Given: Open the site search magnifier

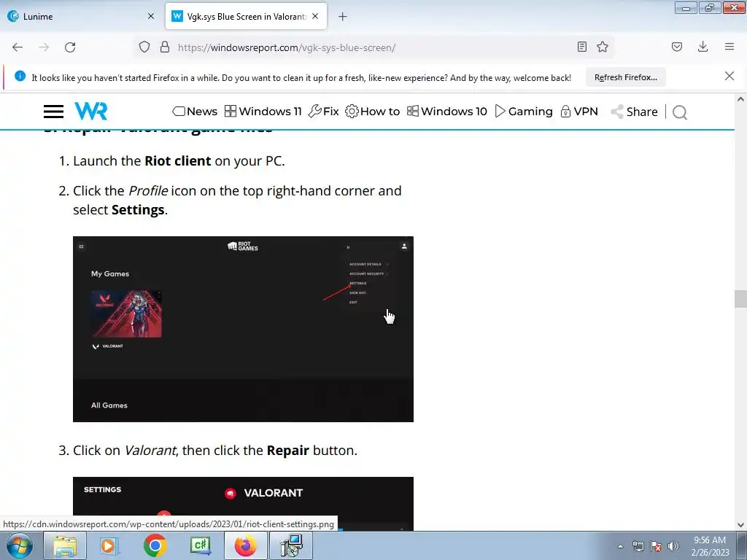Looking at the screenshot, I should 680,112.
